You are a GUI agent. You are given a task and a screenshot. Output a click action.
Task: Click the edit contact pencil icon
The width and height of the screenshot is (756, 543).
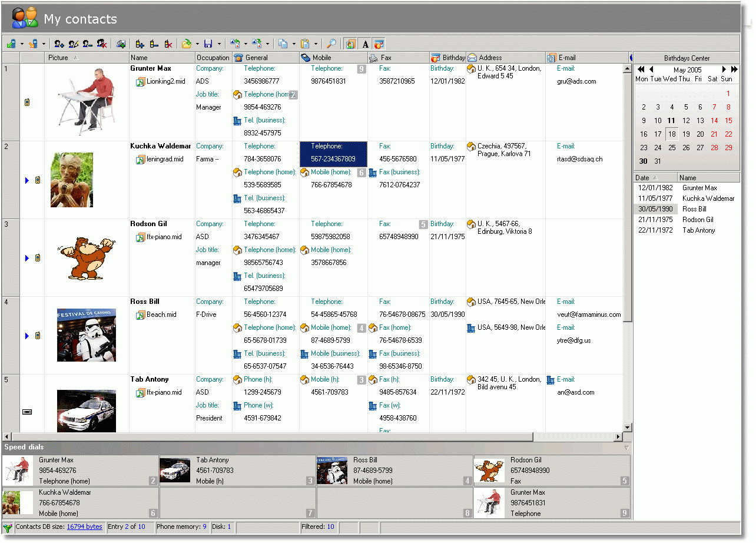click(74, 44)
